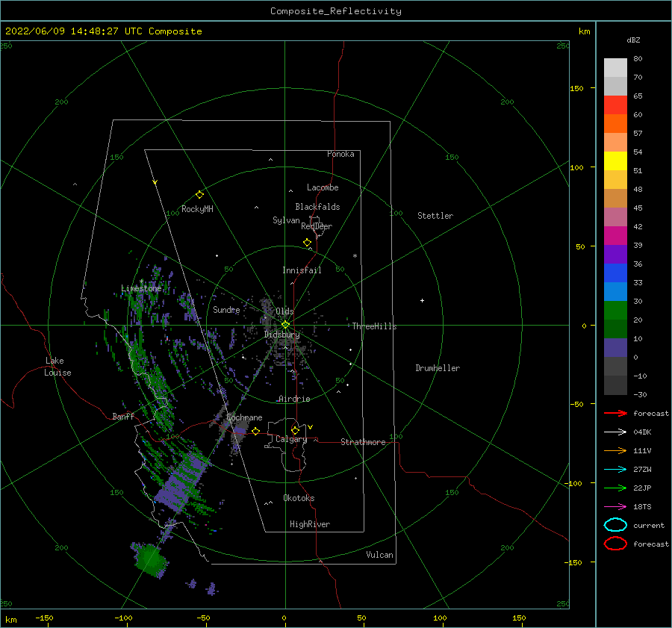
Task: Select the purple 36–39 dBZ swatch
Action: 615,255
